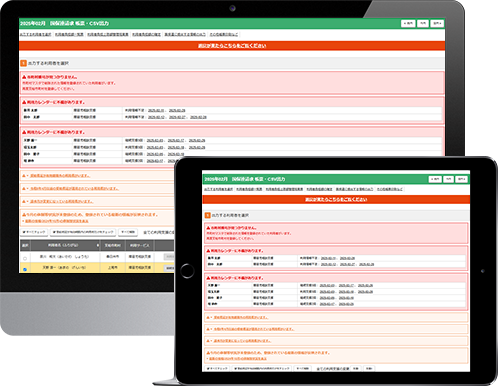Click the wide middle check button on the monitor screen

click(83, 232)
